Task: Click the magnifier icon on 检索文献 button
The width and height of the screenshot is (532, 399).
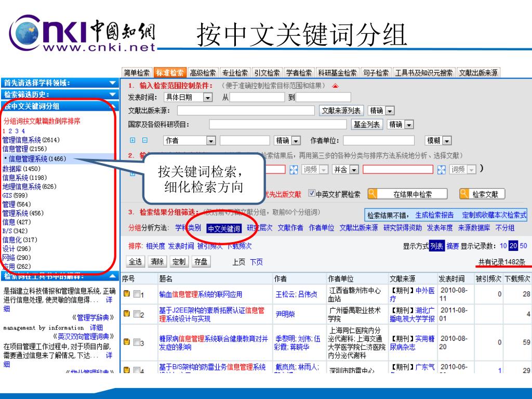Action: (464, 194)
